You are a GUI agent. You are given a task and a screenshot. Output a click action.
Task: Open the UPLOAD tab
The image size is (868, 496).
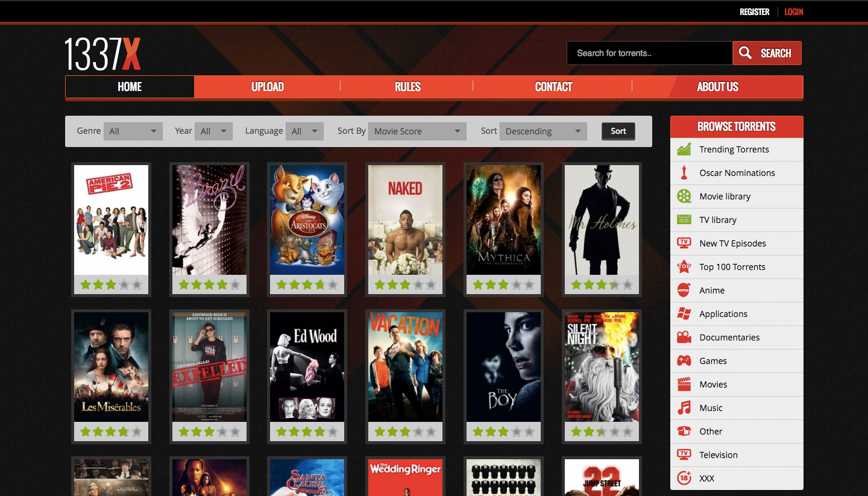point(267,87)
